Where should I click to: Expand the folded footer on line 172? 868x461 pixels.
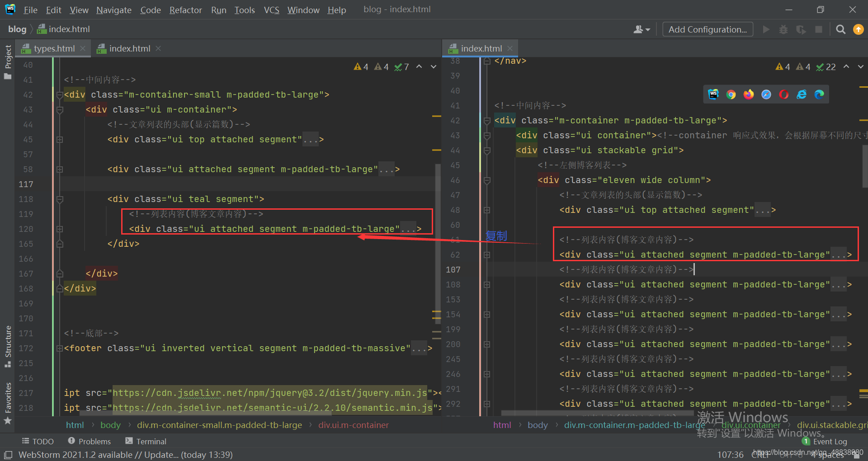(60, 348)
